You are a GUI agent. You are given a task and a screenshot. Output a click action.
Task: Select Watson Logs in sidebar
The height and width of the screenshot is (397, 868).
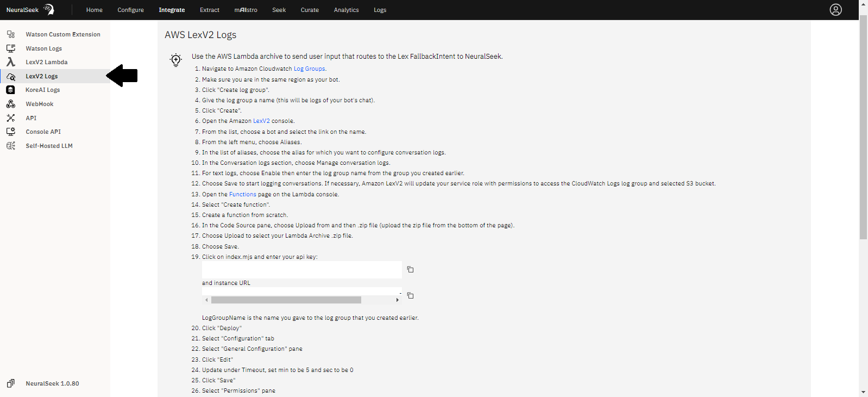coord(44,48)
